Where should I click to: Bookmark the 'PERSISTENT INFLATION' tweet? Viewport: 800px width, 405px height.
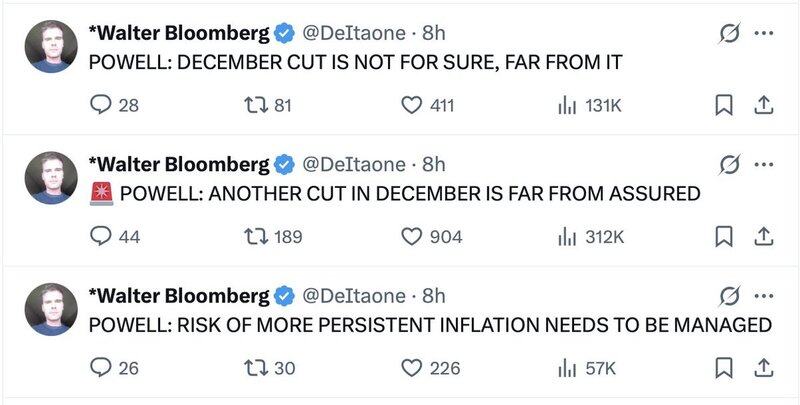point(726,368)
